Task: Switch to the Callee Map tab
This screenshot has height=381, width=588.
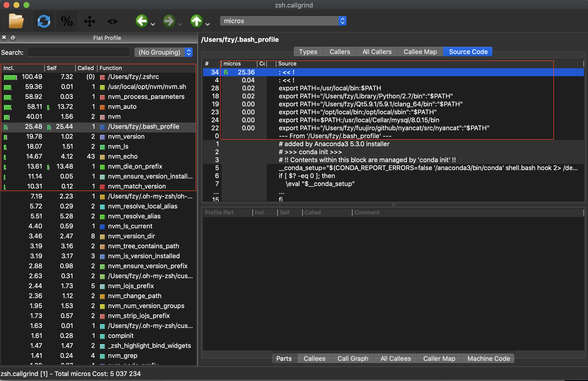Action: (x=420, y=52)
